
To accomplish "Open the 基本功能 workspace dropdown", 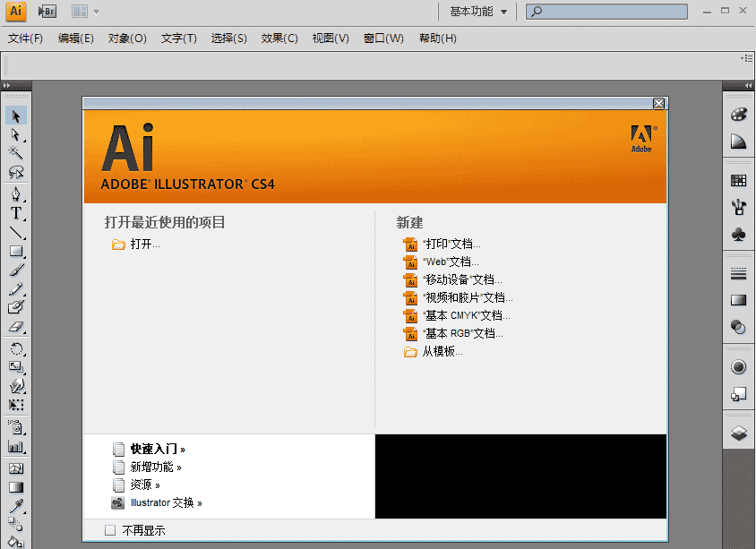I will pyautogui.click(x=472, y=11).
